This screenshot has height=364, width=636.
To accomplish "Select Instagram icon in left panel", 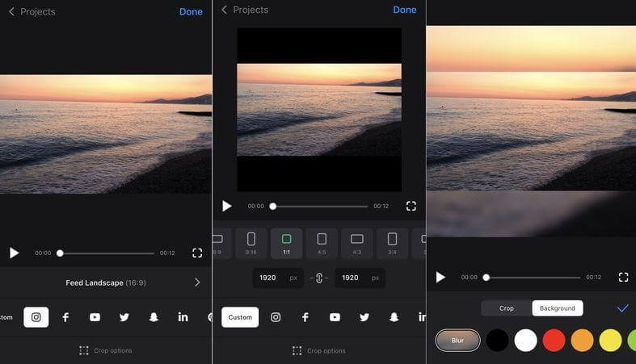I will 36,317.
